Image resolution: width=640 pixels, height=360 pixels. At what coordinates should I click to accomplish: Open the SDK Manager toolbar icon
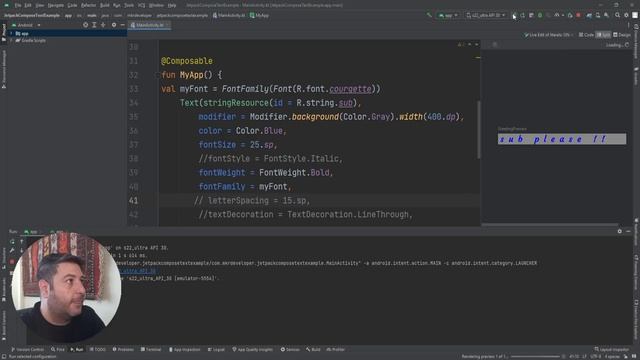click(x=607, y=15)
